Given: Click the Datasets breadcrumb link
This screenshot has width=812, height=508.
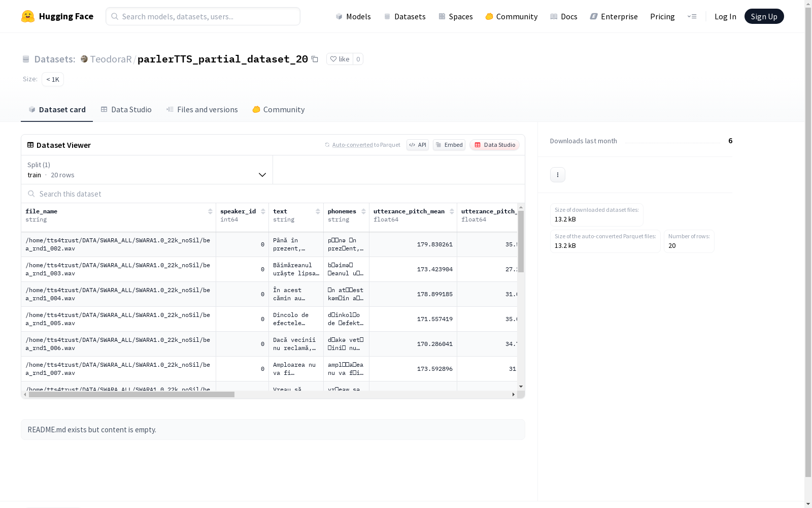Looking at the screenshot, I should coord(54,59).
